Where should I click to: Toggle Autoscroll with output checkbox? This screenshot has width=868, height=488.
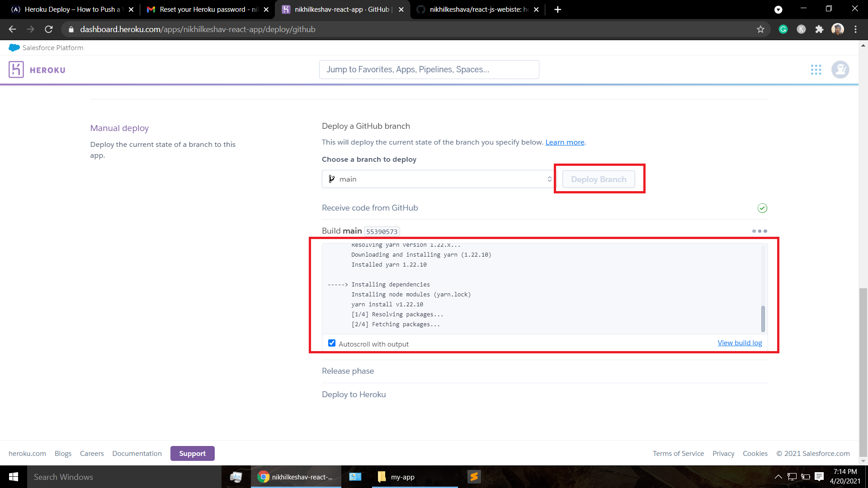click(x=332, y=343)
